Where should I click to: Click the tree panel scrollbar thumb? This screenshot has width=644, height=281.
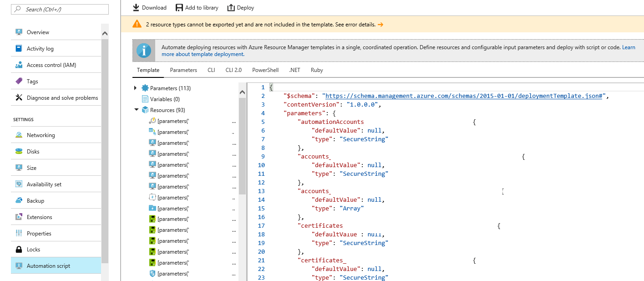(242, 146)
